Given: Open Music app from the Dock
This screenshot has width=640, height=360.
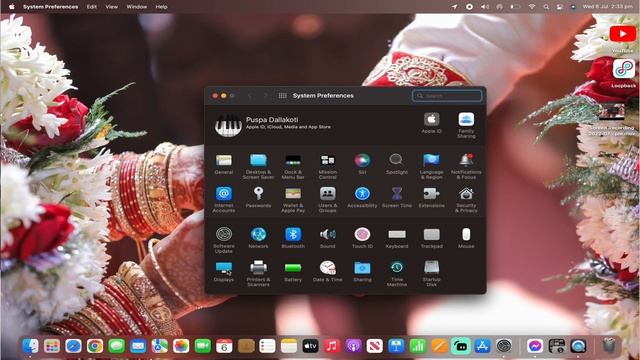Looking at the screenshot, I should [332, 346].
